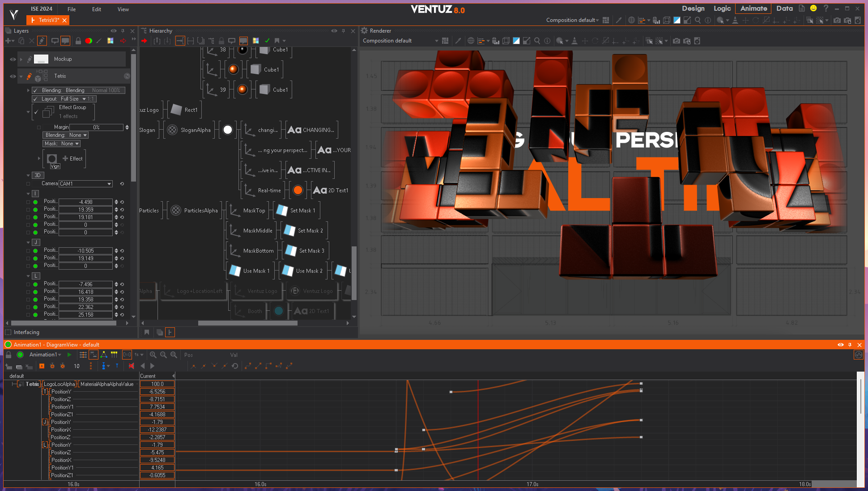
Task: Click the snapshot camera icon in Renderer toolbar
Action: point(676,41)
